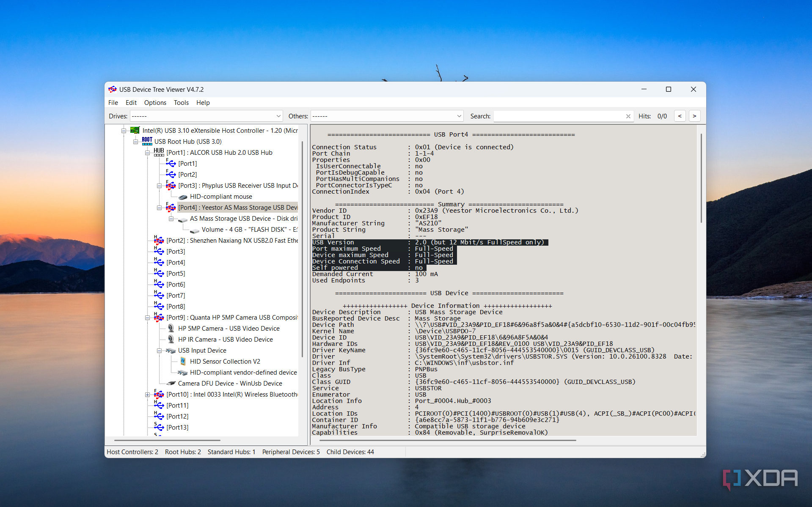Collapse the Port9 Quanta Camera node
Screen dimensions: 812x507
(x=147, y=318)
